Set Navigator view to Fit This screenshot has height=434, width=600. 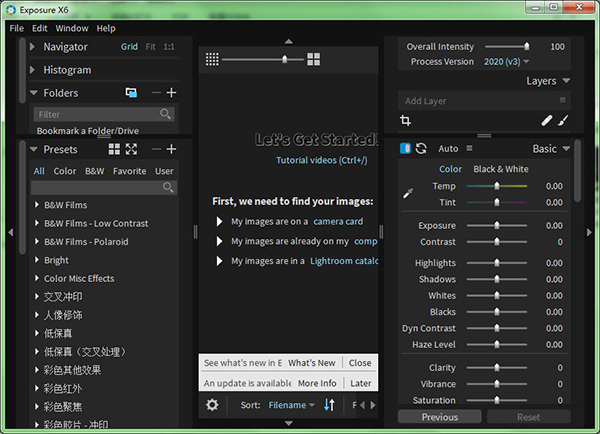(150, 47)
